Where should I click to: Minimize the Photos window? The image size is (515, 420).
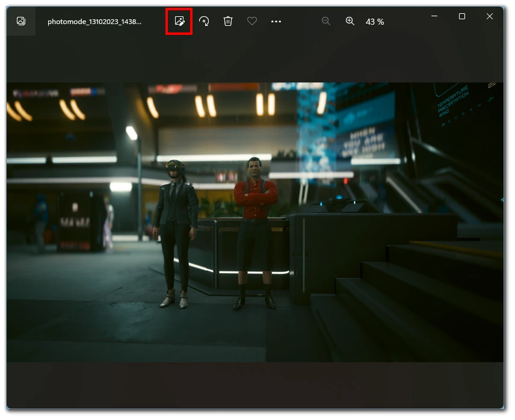pos(434,16)
